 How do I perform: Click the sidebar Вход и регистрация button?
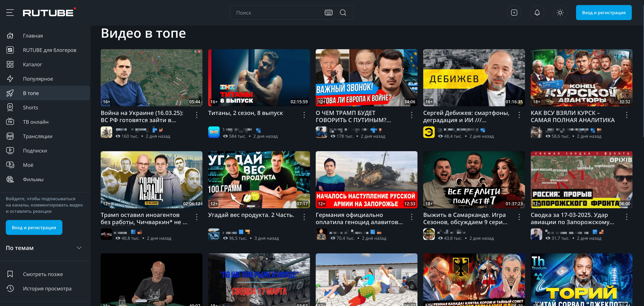34,227
